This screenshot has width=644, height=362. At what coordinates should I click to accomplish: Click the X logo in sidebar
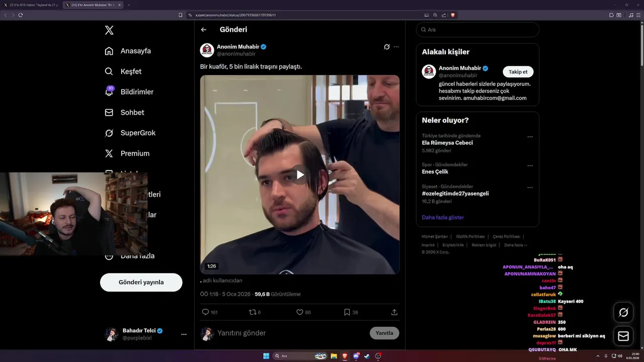[x=109, y=30]
